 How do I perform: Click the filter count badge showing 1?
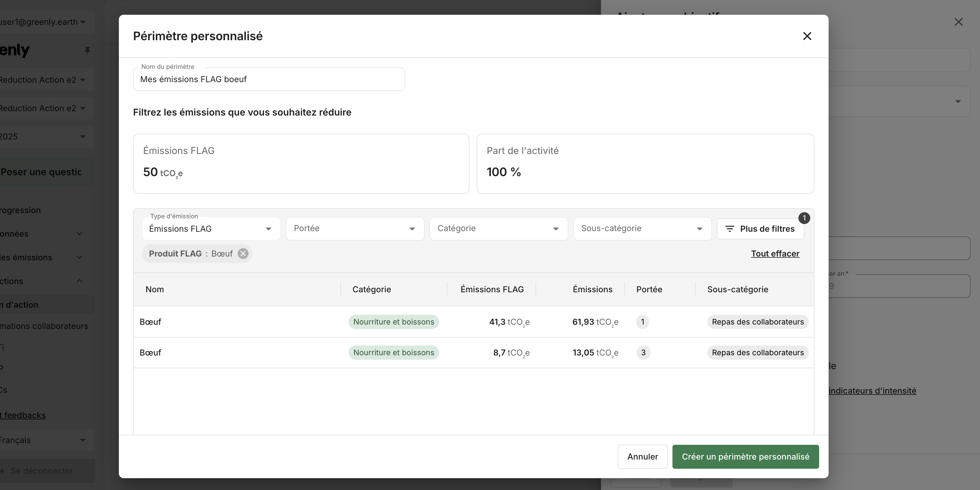point(804,218)
